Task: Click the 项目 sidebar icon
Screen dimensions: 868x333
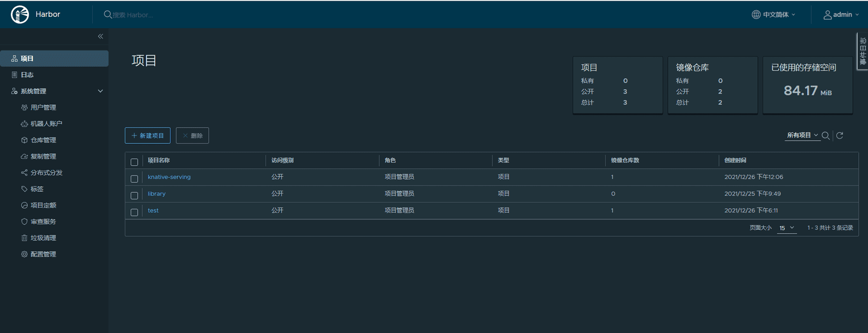Action: point(15,59)
